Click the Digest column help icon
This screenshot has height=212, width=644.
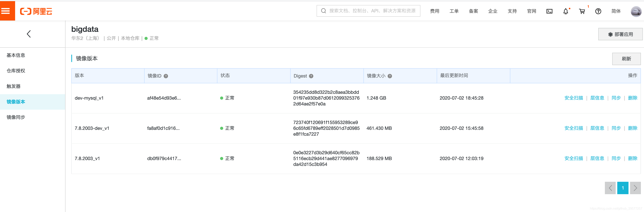click(x=311, y=76)
